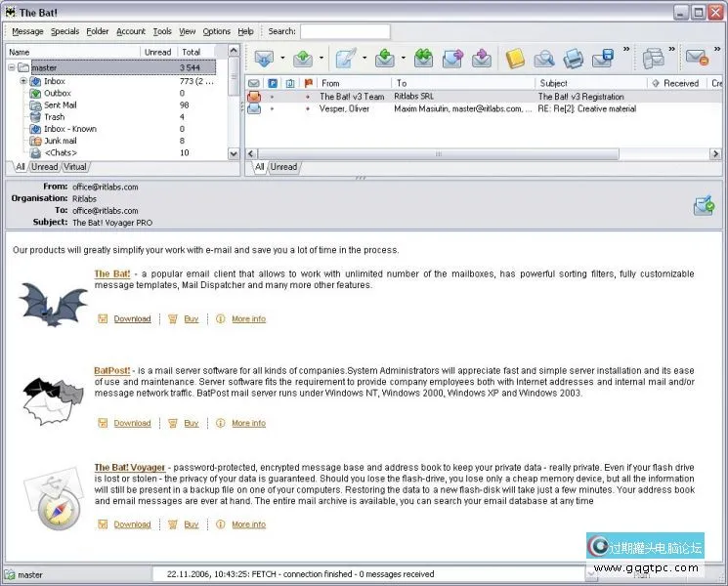The height and width of the screenshot is (586, 728).
Task: Click the Download icon under The Bat! Voyager
Action: pyautogui.click(x=103, y=524)
